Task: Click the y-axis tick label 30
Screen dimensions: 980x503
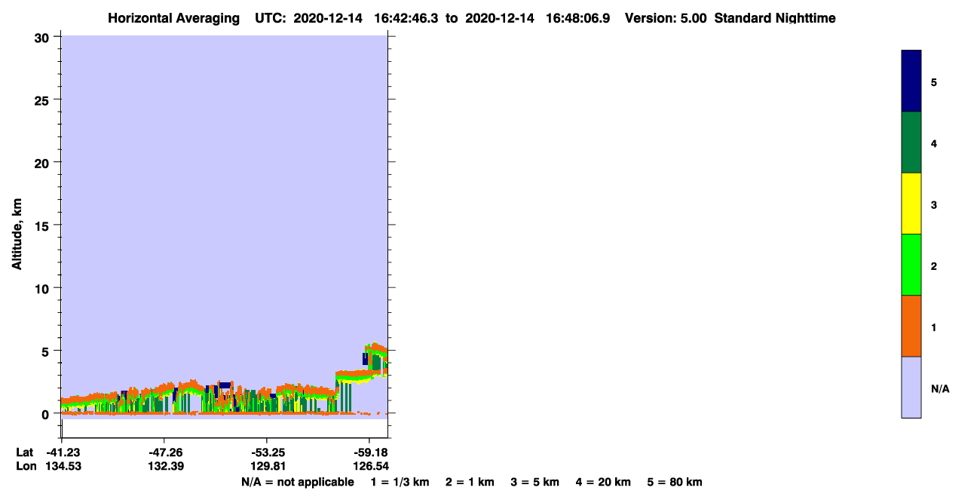Action: pos(44,37)
